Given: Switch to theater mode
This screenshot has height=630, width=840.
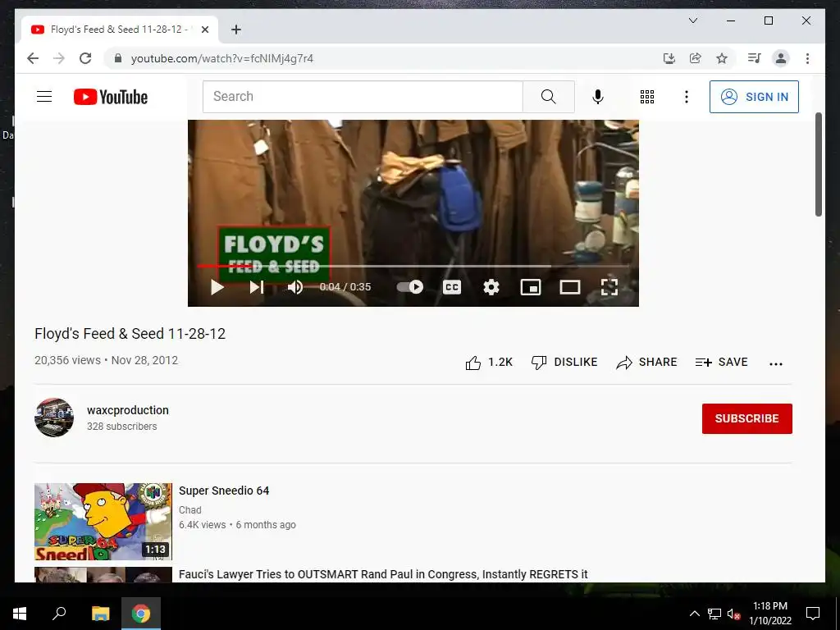Looking at the screenshot, I should click(570, 287).
